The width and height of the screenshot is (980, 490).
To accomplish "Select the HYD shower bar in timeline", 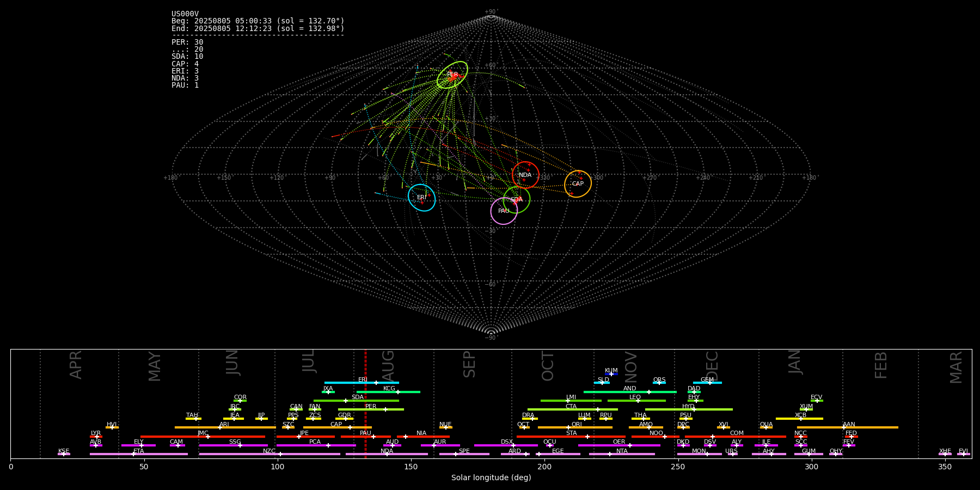I will [689, 409].
